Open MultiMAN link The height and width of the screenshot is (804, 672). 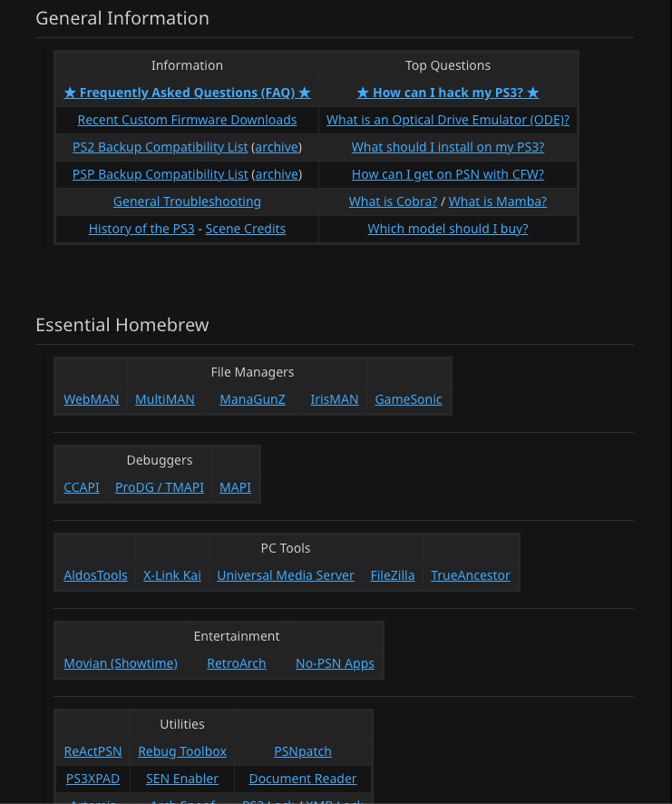click(164, 399)
